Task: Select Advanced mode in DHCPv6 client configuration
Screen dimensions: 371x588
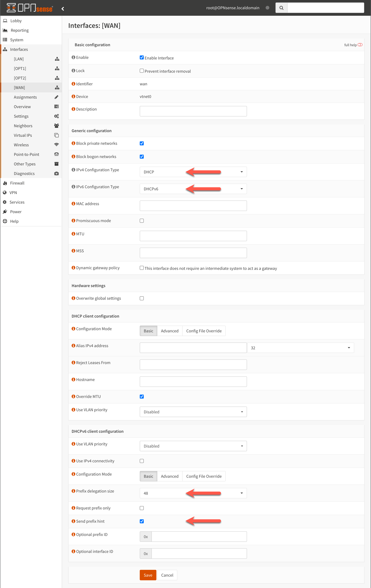Action: pyautogui.click(x=169, y=476)
